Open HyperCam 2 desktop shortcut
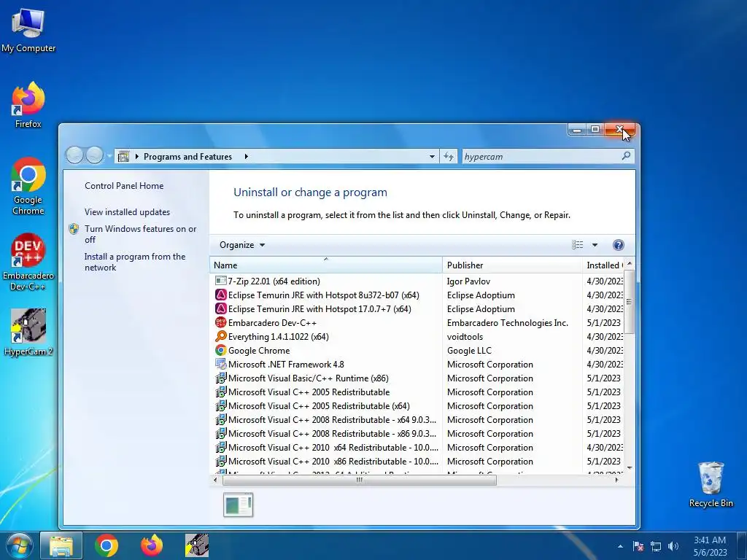Screen dimensions: 747x560 [28, 332]
